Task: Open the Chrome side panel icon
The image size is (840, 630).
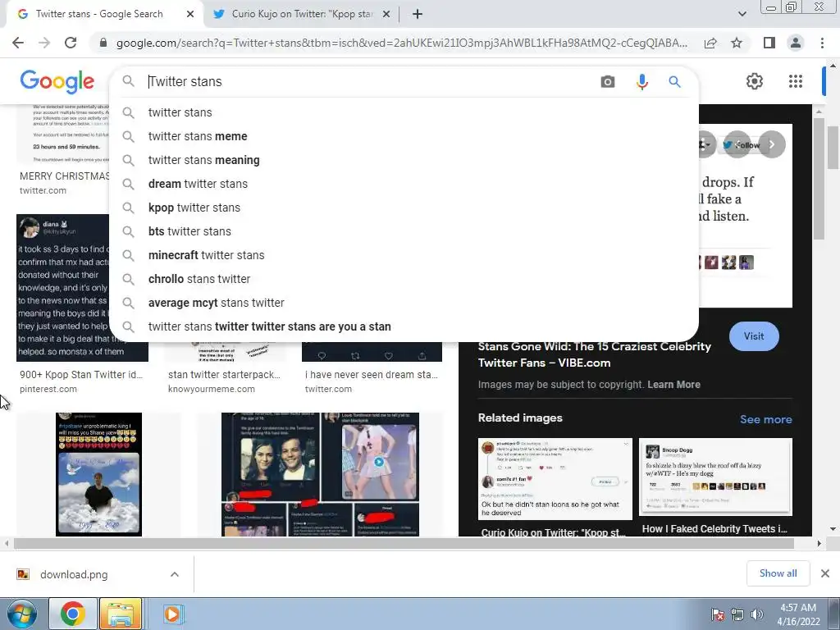Action: pyautogui.click(x=769, y=43)
